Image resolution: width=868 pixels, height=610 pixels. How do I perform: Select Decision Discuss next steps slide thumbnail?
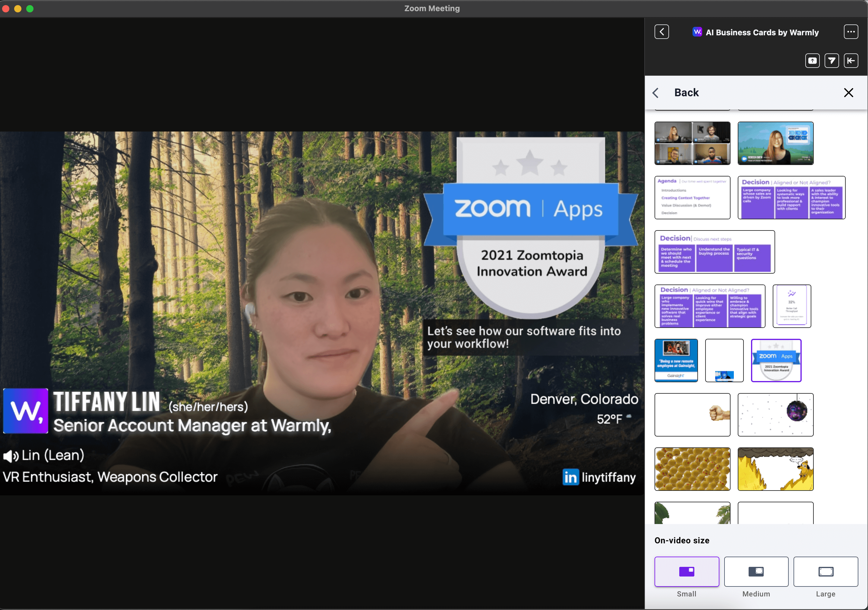(x=715, y=252)
